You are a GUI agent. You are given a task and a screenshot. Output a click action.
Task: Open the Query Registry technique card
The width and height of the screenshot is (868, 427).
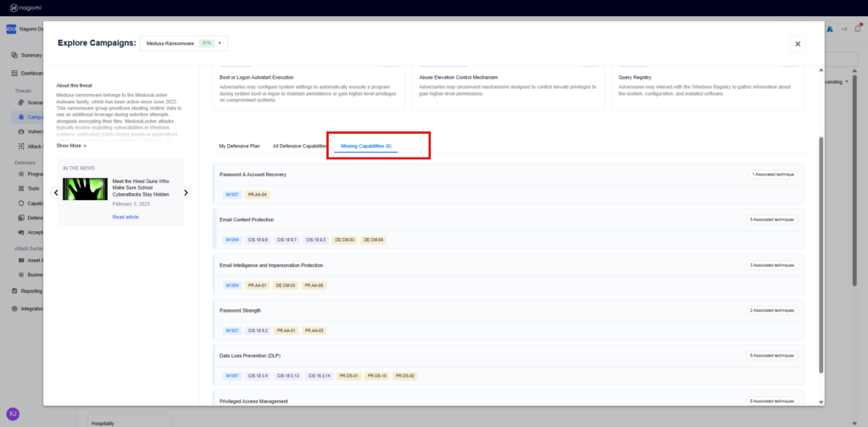click(708, 87)
